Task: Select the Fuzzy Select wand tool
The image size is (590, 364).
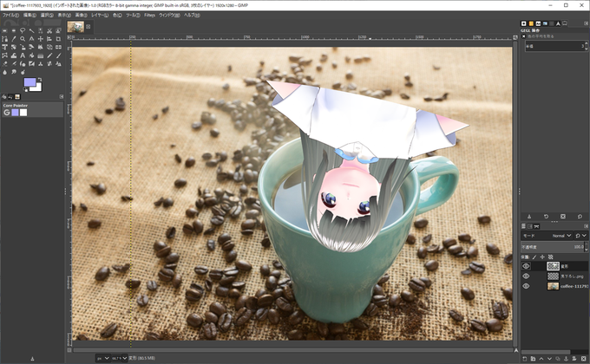Action: pos(31,30)
